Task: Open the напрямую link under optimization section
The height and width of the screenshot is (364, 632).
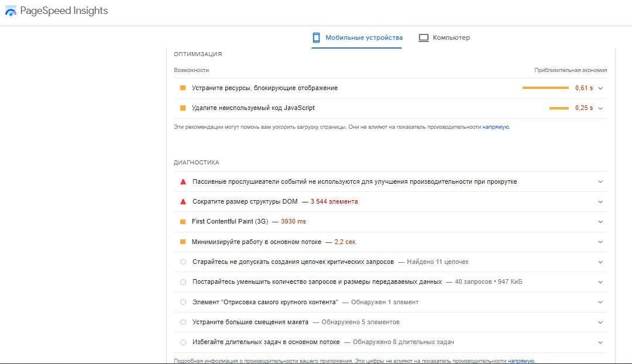Action: (496, 126)
